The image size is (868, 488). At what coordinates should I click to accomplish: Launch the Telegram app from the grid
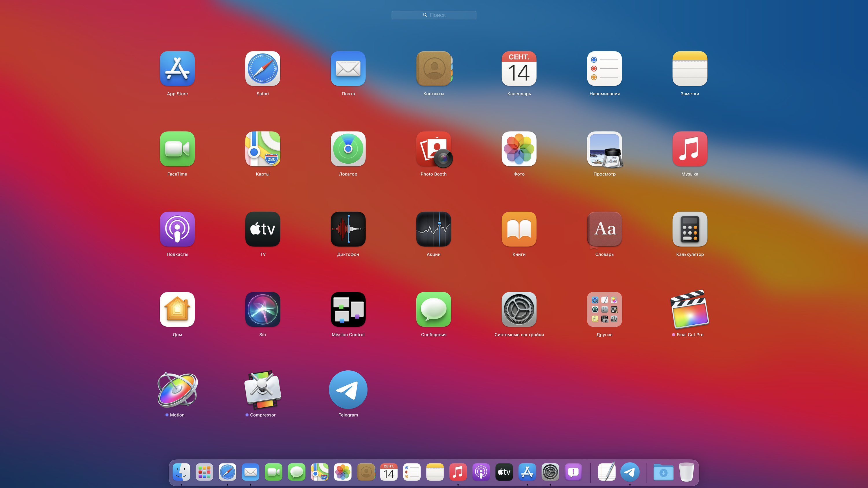(348, 390)
